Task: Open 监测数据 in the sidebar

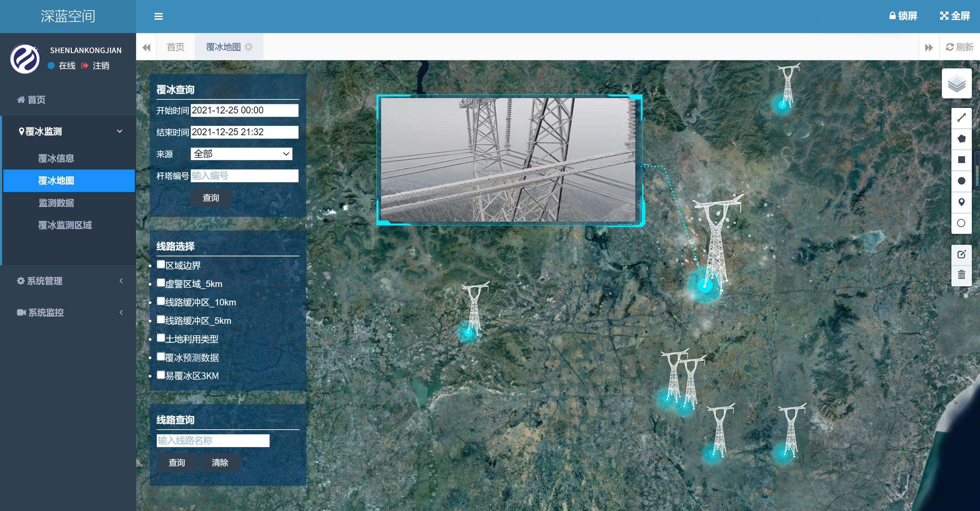Action: 56,203
